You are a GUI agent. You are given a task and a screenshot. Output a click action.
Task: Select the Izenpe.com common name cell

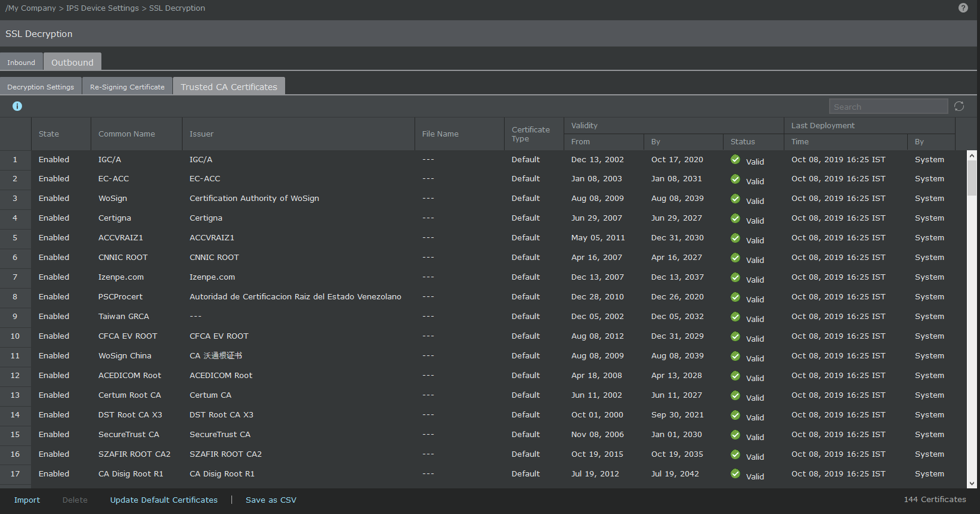coord(121,277)
